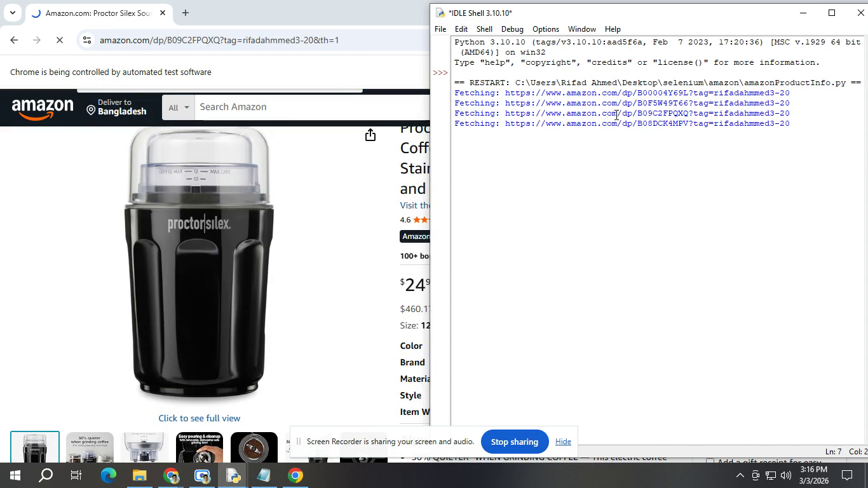Screen dimensions: 868x488
Task: Select the first coffee grinder thumbnail
Action: 35,447
